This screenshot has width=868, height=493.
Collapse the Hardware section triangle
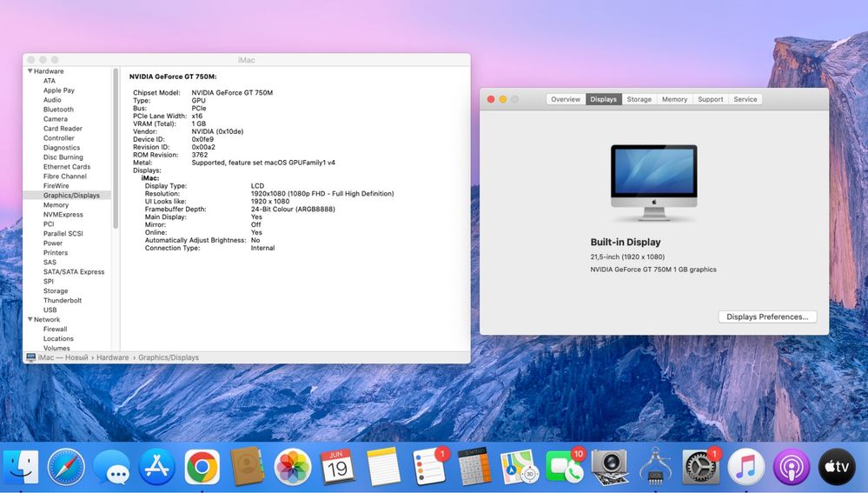click(30, 71)
